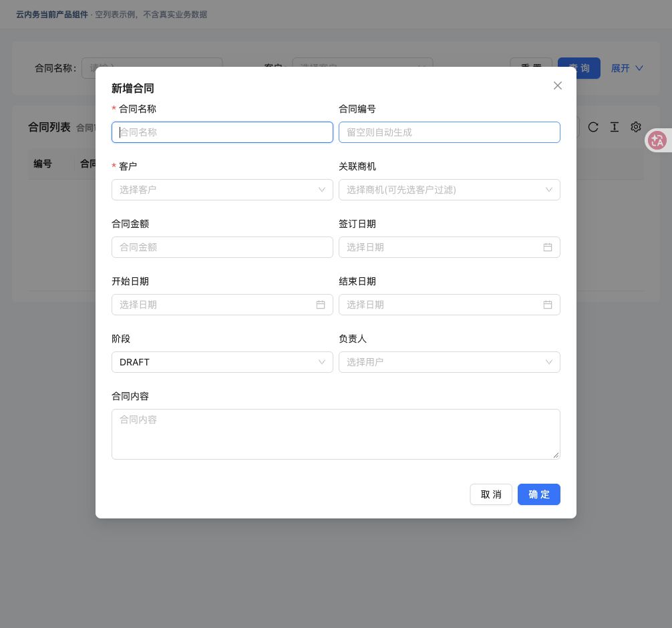Image resolution: width=672 pixels, height=628 pixels.
Task: Click the chevron in the 选择客户 select
Action: [x=321, y=190]
